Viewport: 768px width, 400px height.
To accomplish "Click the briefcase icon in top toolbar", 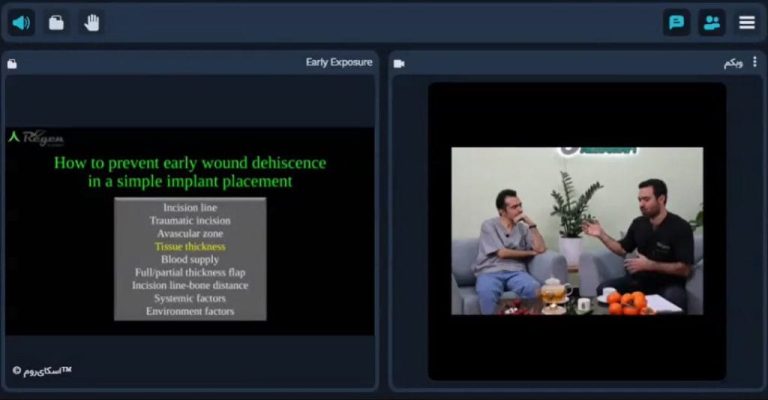I will 56,22.
